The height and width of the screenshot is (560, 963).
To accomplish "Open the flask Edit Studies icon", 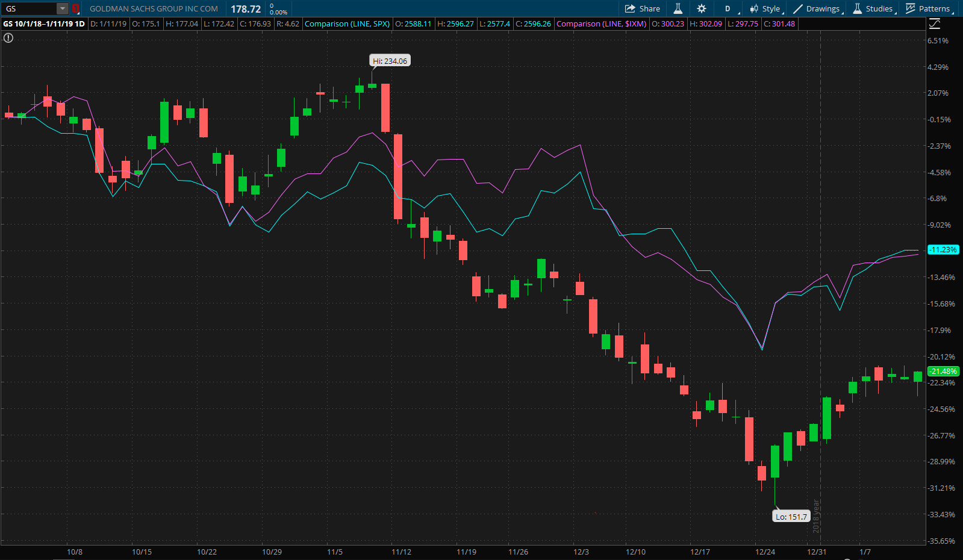I will [x=678, y=8].
